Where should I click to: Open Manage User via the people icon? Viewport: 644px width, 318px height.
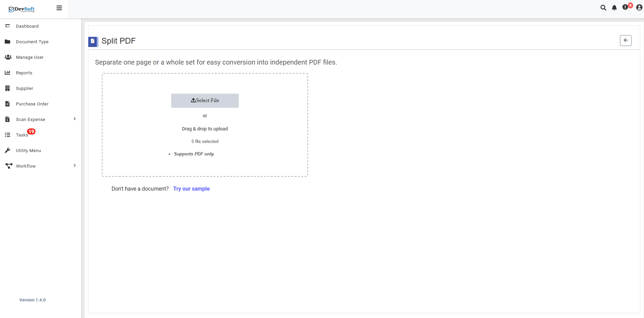pos(8,57)
